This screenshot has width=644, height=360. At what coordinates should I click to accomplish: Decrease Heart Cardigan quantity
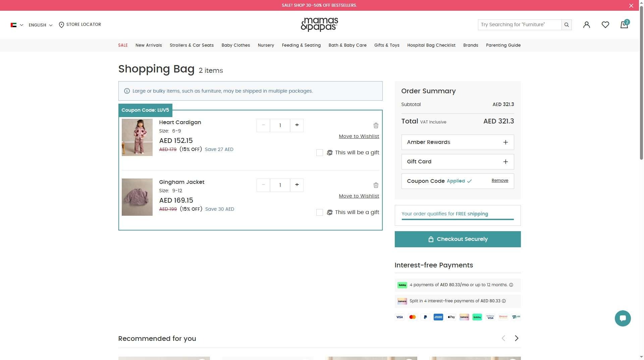pos(263,125)
